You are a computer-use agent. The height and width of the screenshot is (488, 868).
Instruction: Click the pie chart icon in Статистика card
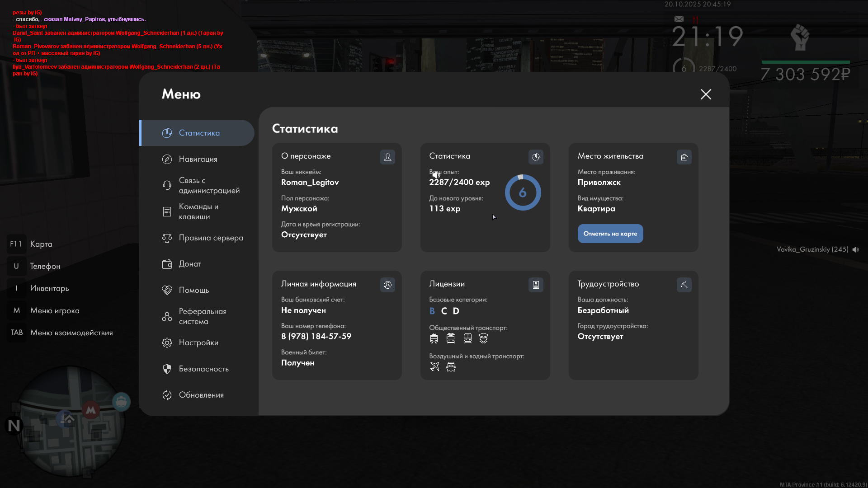pyautogui.click(x=536, y=157)
